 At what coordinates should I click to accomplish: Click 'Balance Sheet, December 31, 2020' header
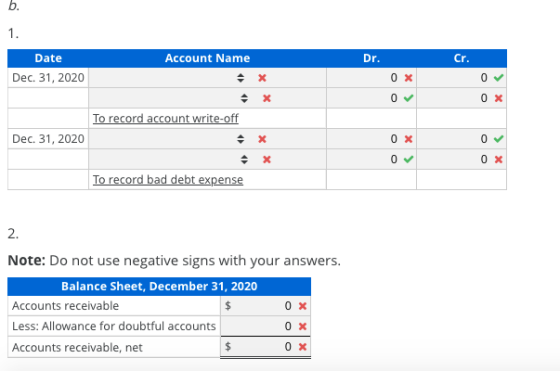159,286
